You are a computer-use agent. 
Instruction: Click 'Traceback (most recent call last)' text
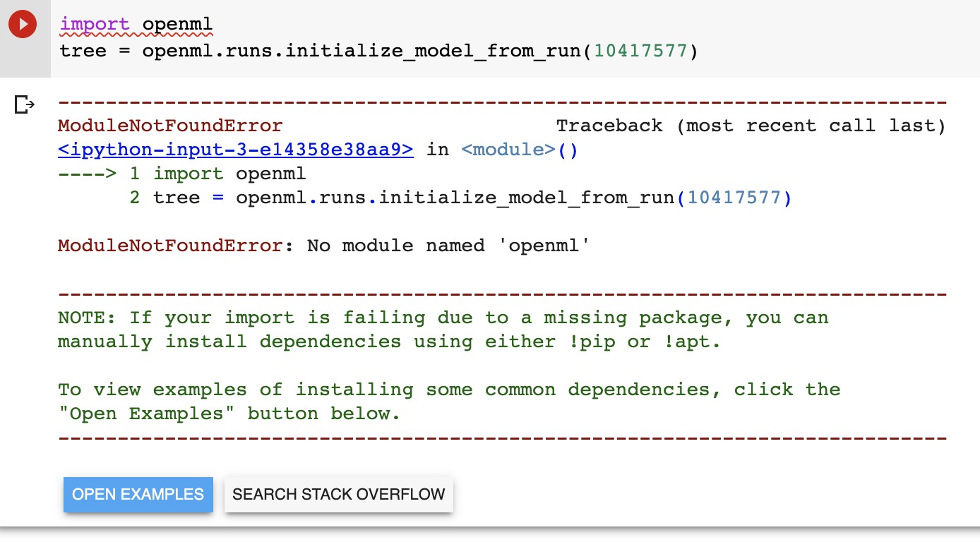click(x=751, y=126)
